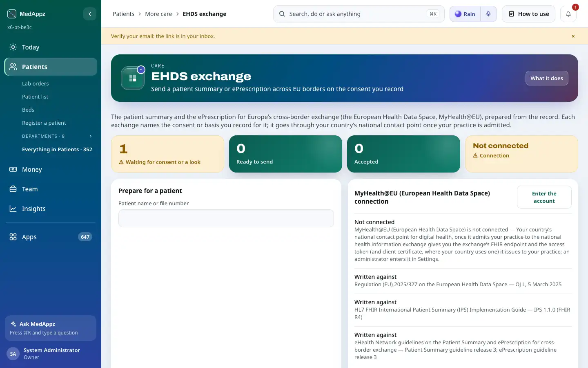The image size is (588, 368).
Task: Click the What it does button
Action: (547, 78)
